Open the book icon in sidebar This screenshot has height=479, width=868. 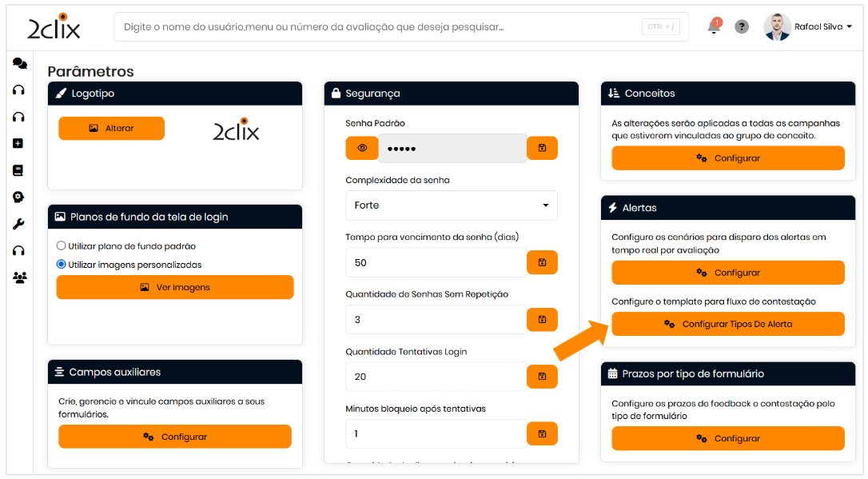(x=19, y=170)
